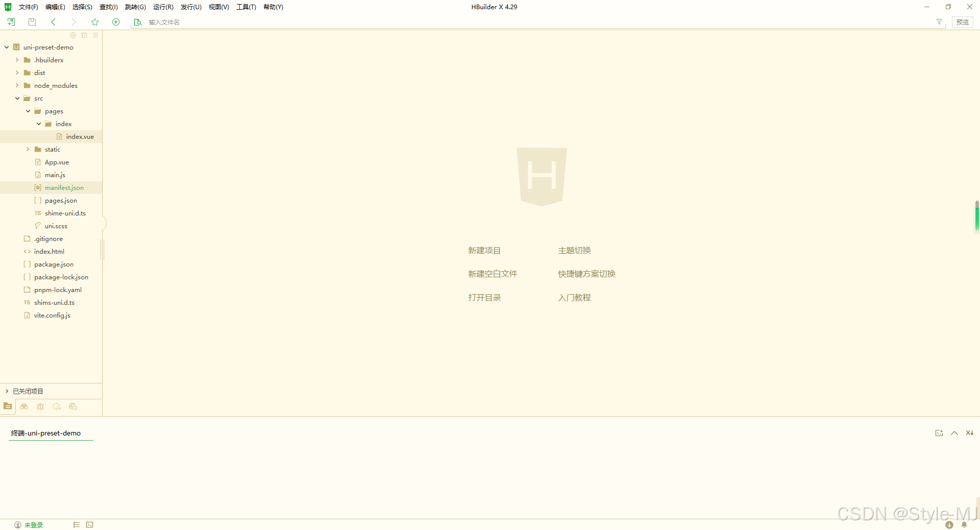The image size is (980, 530).
Task: Click the 新建空白文件 link
Action: (x=492, y=274)
